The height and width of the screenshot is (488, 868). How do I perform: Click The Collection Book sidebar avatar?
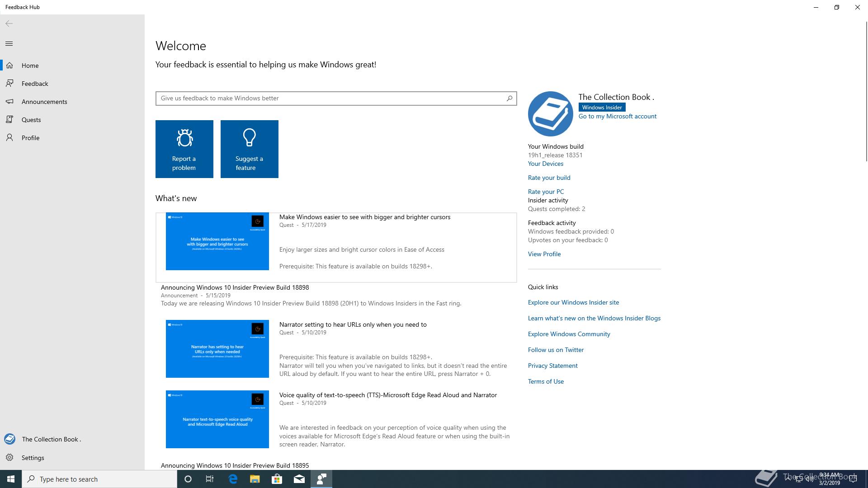coord(9,439)
